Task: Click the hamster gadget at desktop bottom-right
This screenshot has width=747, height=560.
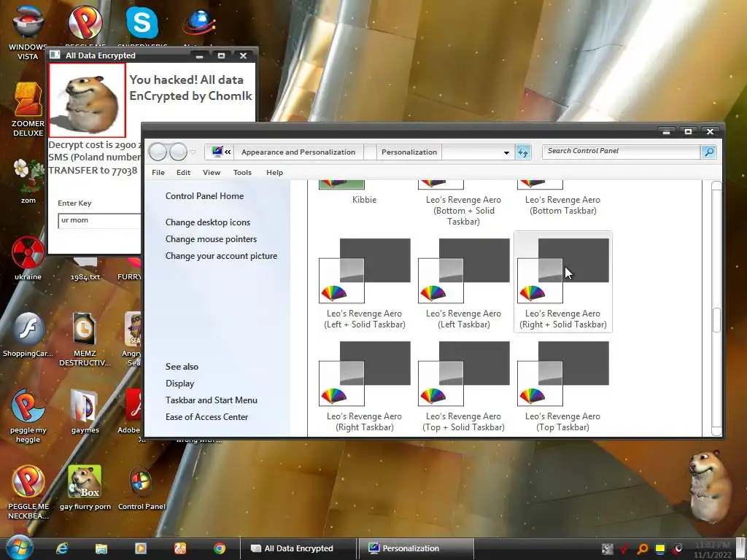Action: pyautogui.click(x=709, y=486)
